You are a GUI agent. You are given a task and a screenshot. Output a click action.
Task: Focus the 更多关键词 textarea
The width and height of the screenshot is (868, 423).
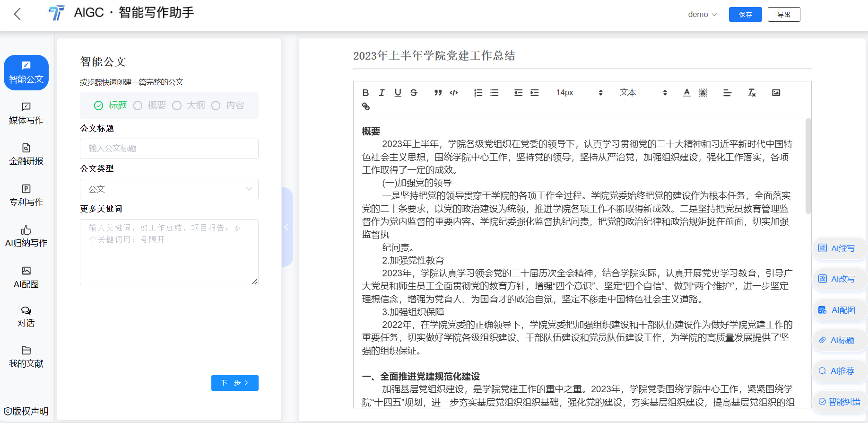click(169, 252)
